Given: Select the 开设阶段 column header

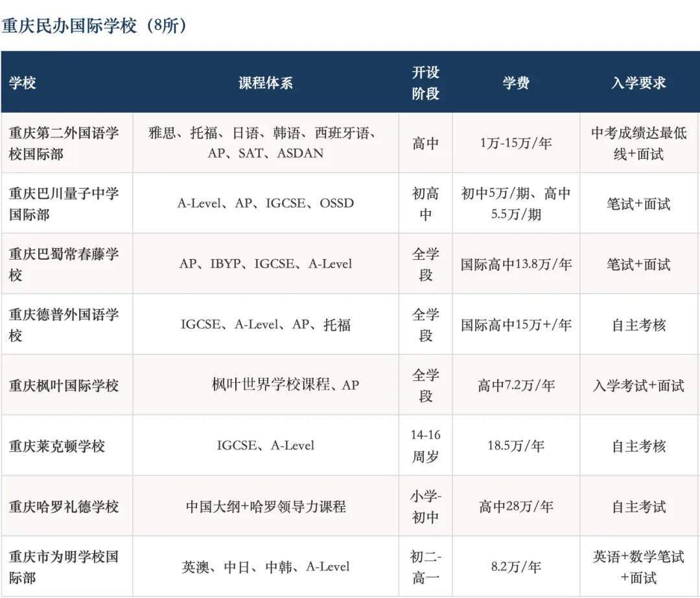Looking at the screenshot, I should [x=425, y=82].
